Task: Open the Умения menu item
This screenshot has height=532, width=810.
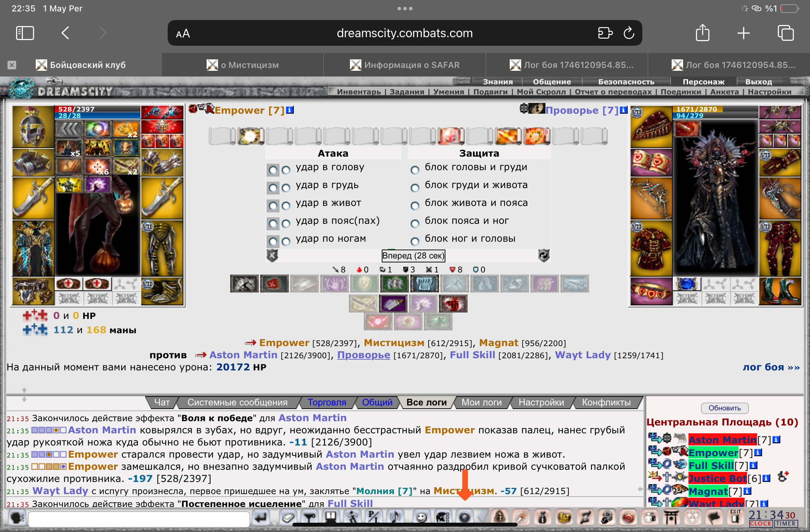Action: pos(449,92)
